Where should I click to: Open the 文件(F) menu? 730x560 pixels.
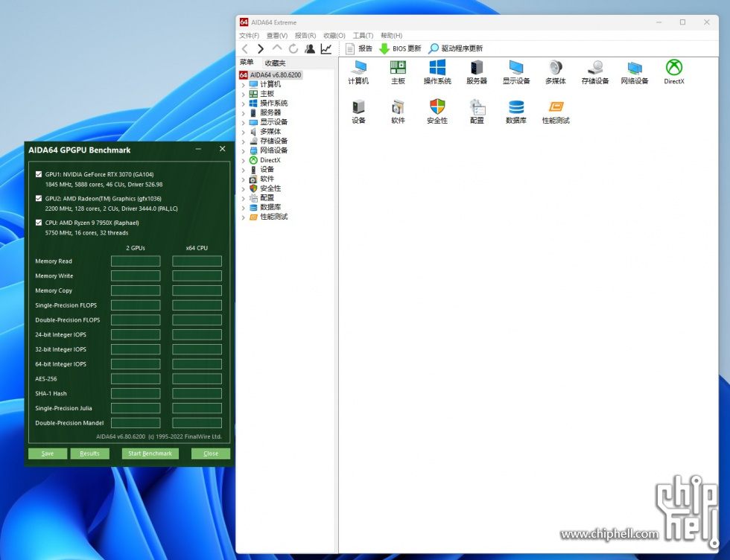tap(249, 36)
